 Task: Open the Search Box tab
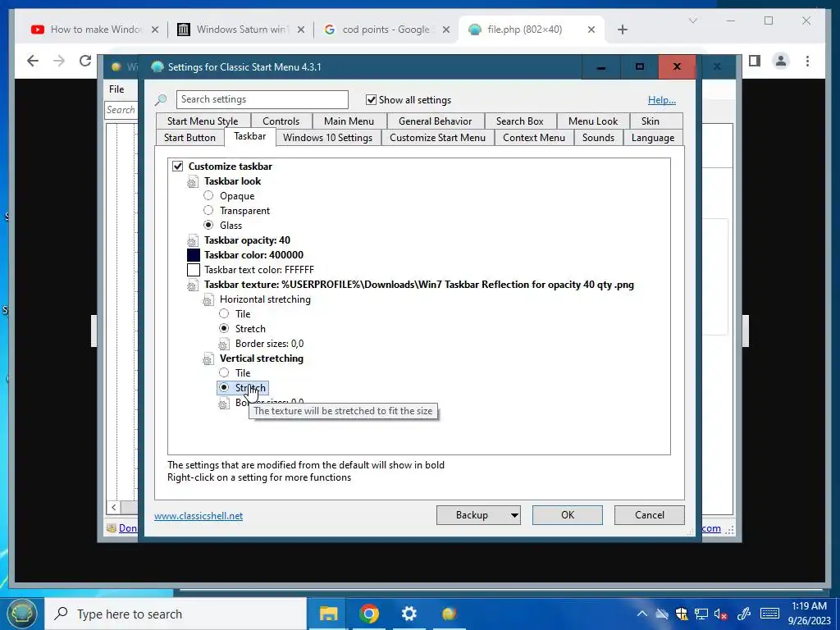pyautogui.click(x=519, y=121)
